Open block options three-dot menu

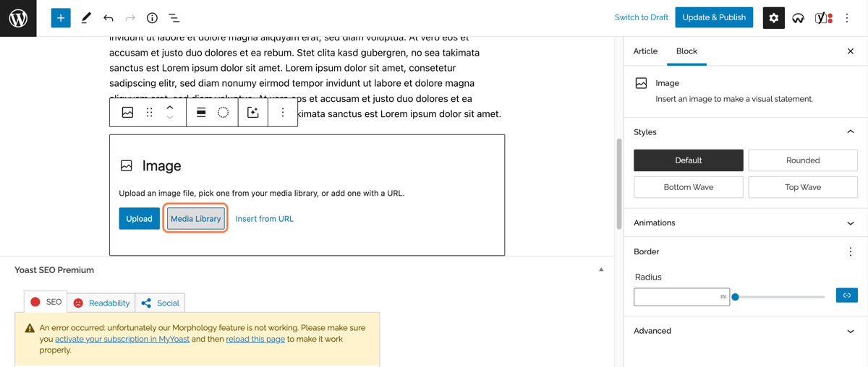283,113
